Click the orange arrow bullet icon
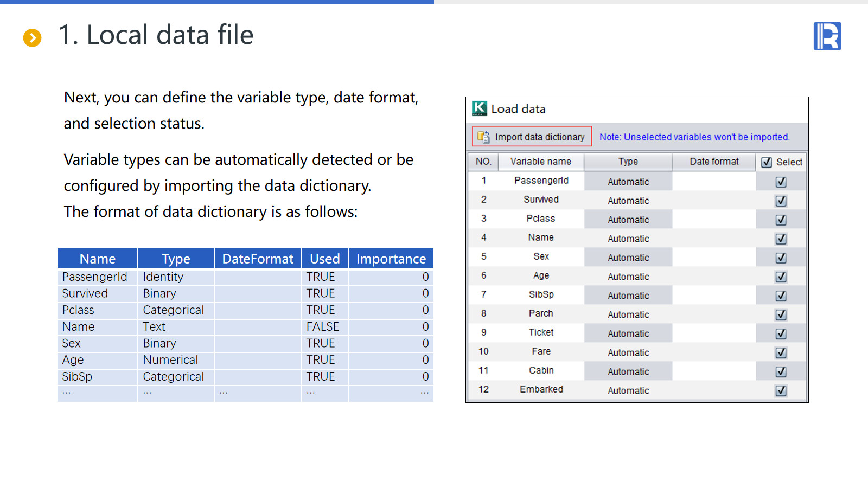868x488 pixels. click(x=32, y=38)
